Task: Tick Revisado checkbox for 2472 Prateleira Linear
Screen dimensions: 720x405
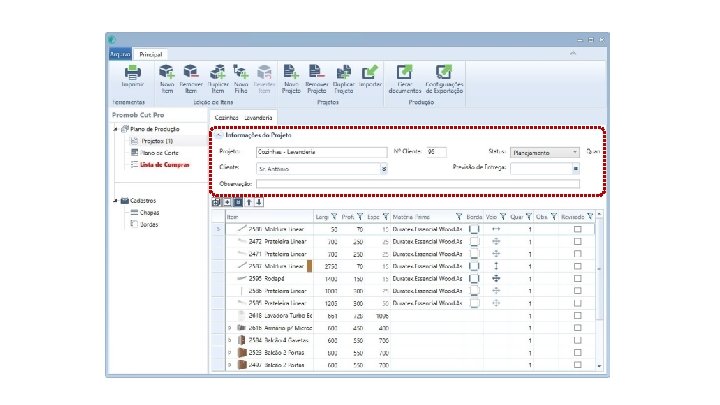Action: (x=578, y=241)
